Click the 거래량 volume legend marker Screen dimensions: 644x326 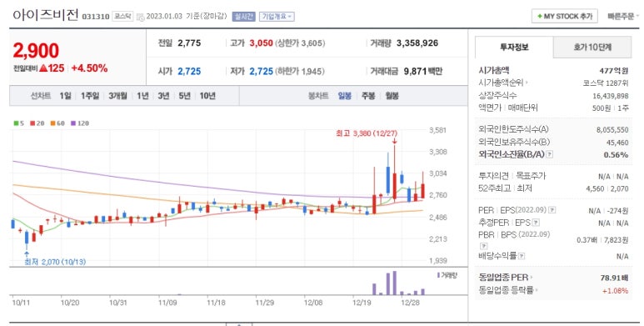click(447, 275)
